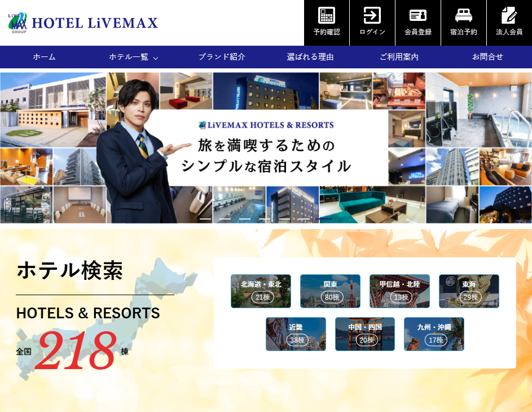Select the 中国・四国 20棟 region tile
532x412 pixels.
tap(365, 334)
